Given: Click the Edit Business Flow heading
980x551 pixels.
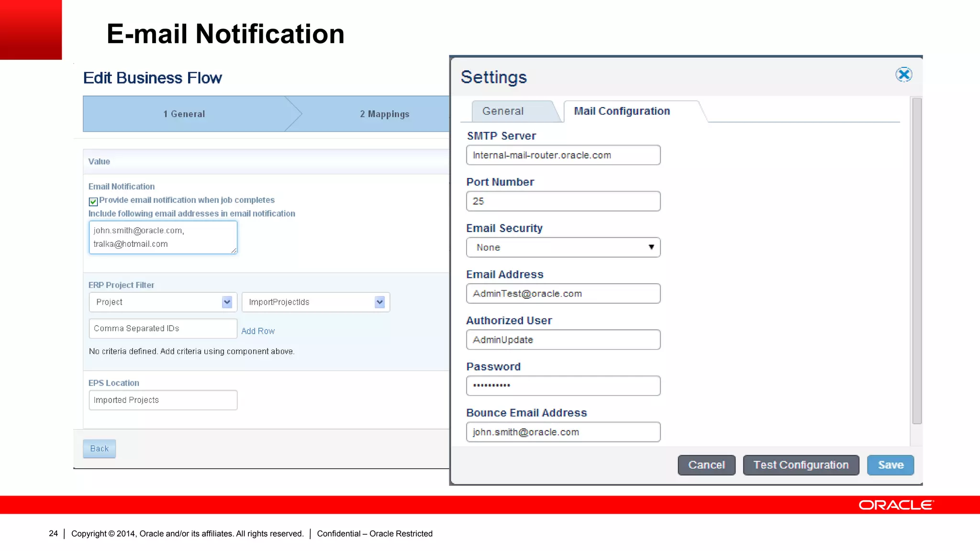Looking at the screenshot, I should 153,78.
